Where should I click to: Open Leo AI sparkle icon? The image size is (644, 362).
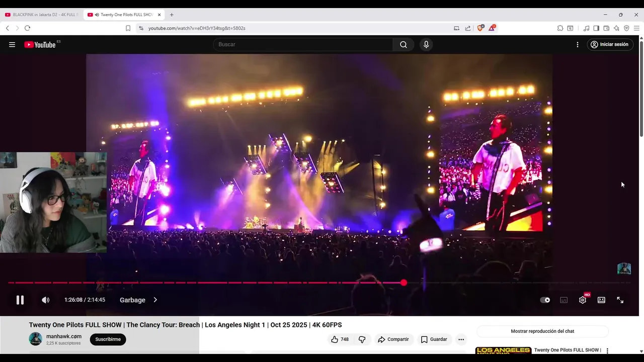pos(616,28)
